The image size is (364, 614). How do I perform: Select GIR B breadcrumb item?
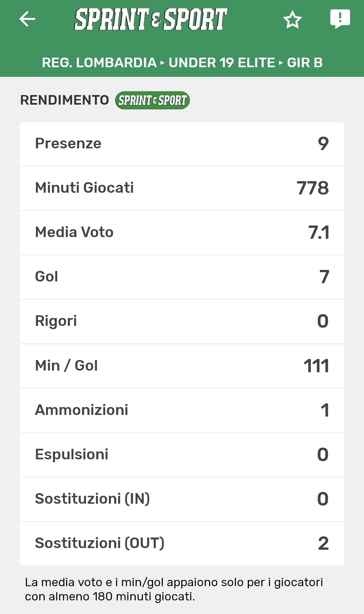point(305,63)
